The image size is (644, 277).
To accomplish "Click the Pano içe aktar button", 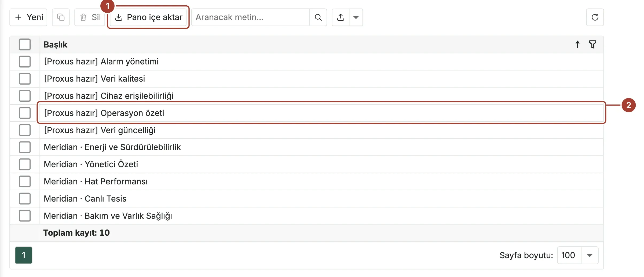I will [x=148, y=17].
